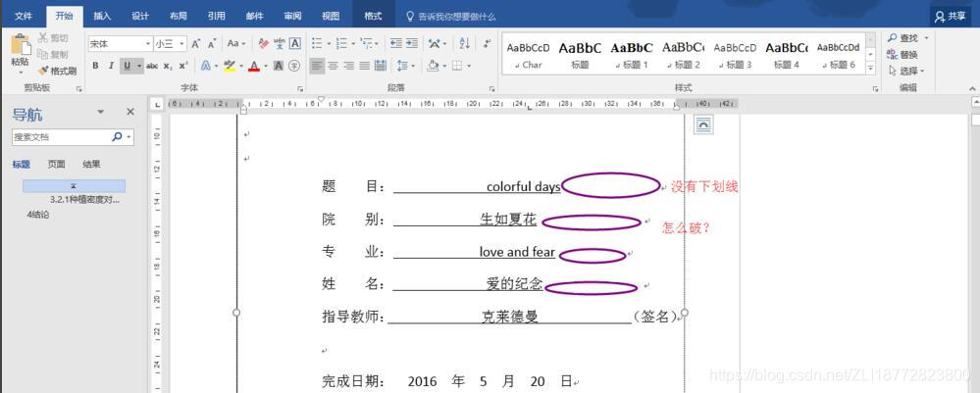Screen dimensions: 980x393
Task: Align paragraph text left
Action: click(x=317, y=66)
